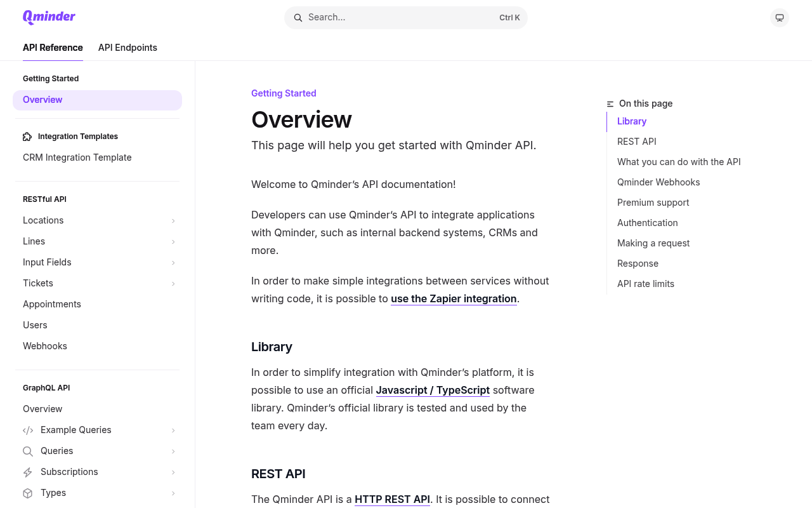
Task: Click the Subscriptions lightning icon
Action: pos(28,472)
